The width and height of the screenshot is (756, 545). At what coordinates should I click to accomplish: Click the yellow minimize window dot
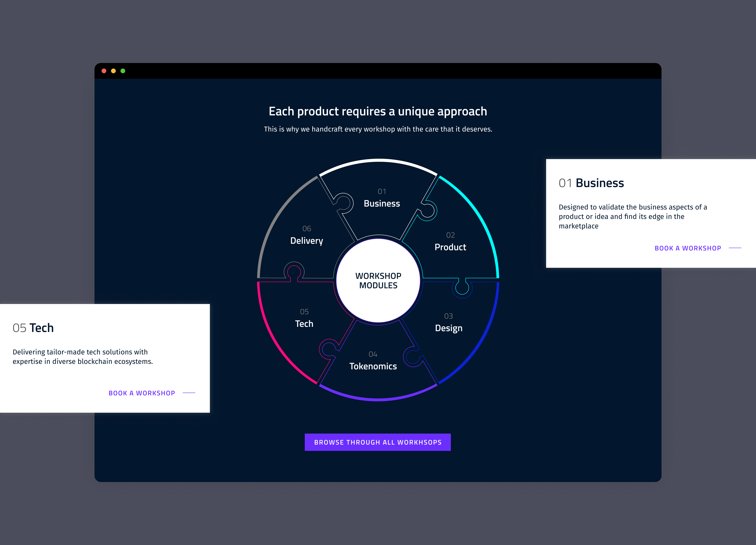click(113, 71)
